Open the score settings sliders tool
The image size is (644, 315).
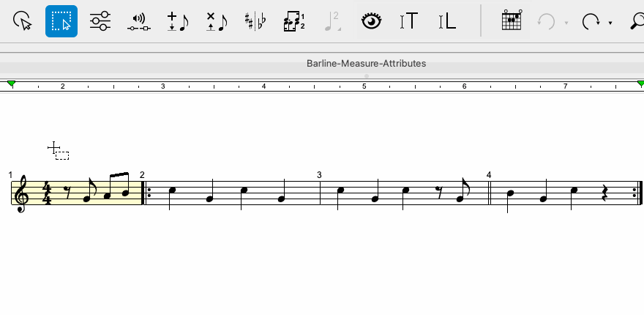[x=100, y=21]
